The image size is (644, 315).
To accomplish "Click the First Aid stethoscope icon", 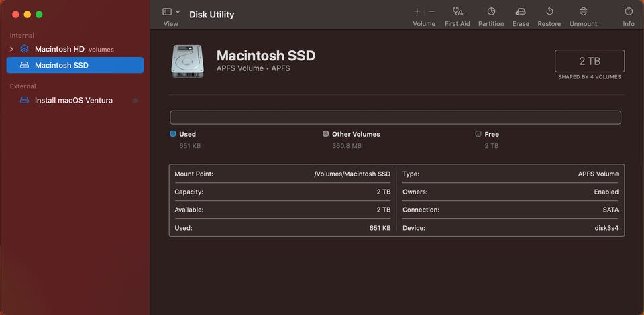I will (458, 11).
